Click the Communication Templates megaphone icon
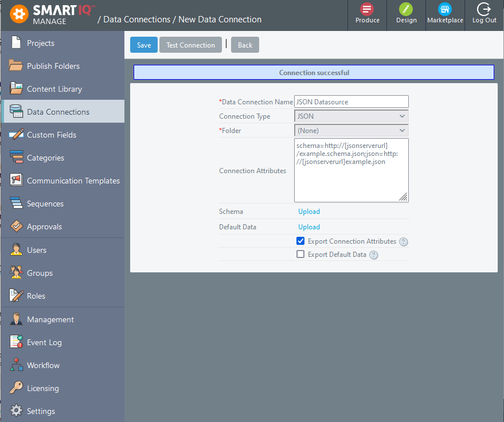504x422 pixels. pyautogui.click(x=16, y=180)
